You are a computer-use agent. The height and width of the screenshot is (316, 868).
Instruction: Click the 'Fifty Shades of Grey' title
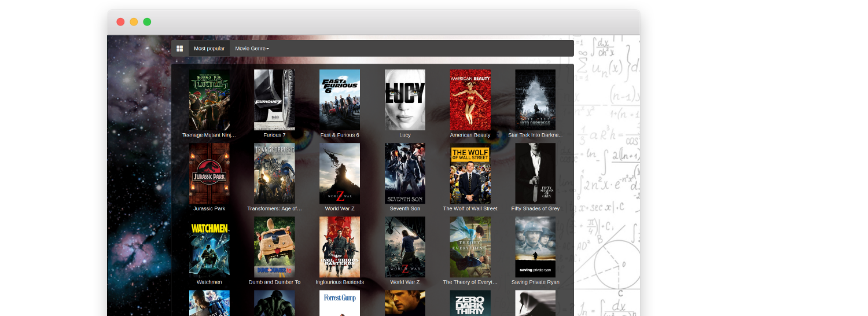pos(535,208)
